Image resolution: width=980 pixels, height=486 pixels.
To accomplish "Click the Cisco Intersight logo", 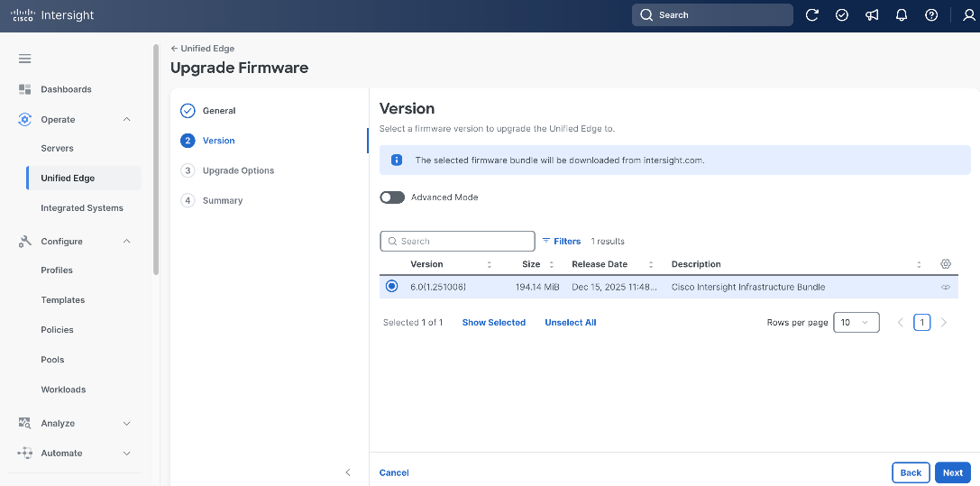I will (52, 15).
